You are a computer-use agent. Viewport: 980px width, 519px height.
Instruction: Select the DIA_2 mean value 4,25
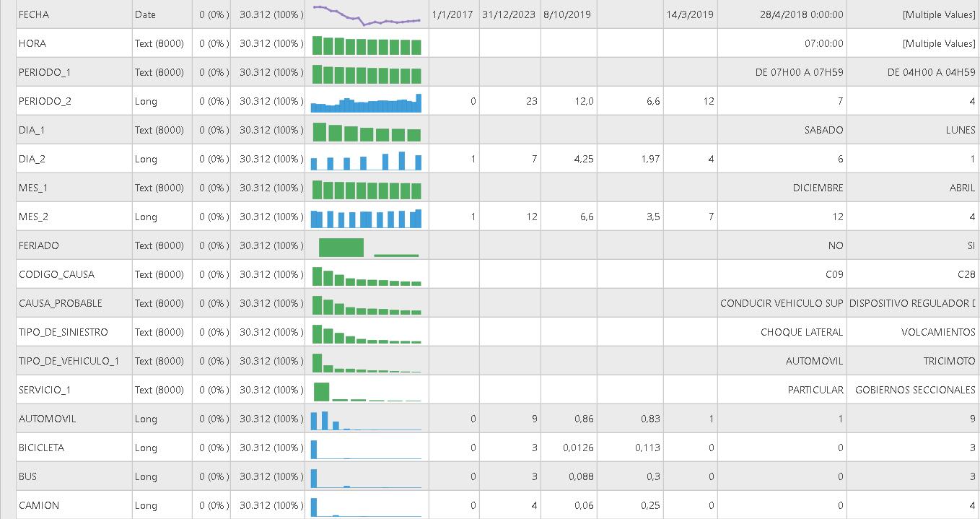pos(584,159)
